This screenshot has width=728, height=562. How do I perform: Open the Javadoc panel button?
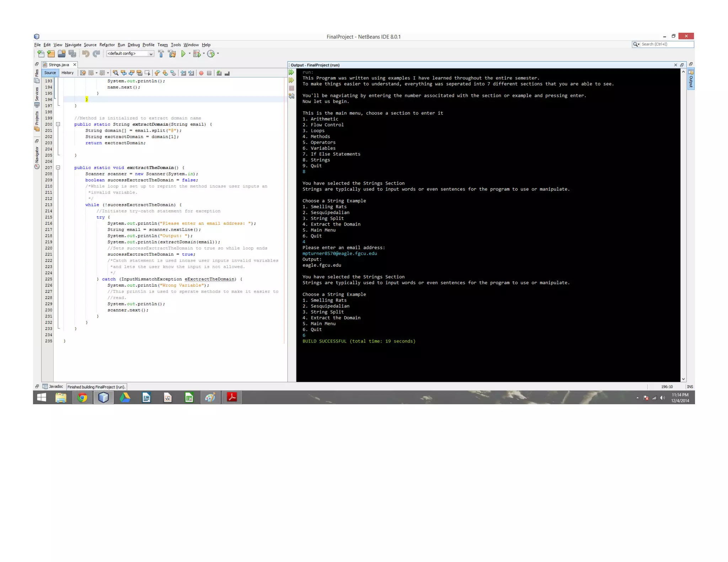[53, 387]
